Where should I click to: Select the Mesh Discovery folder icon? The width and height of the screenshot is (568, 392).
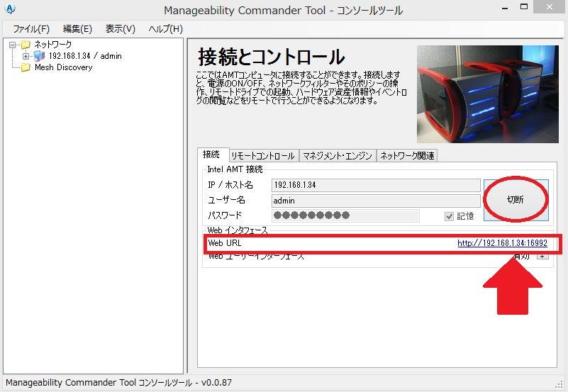pos(26,67)
